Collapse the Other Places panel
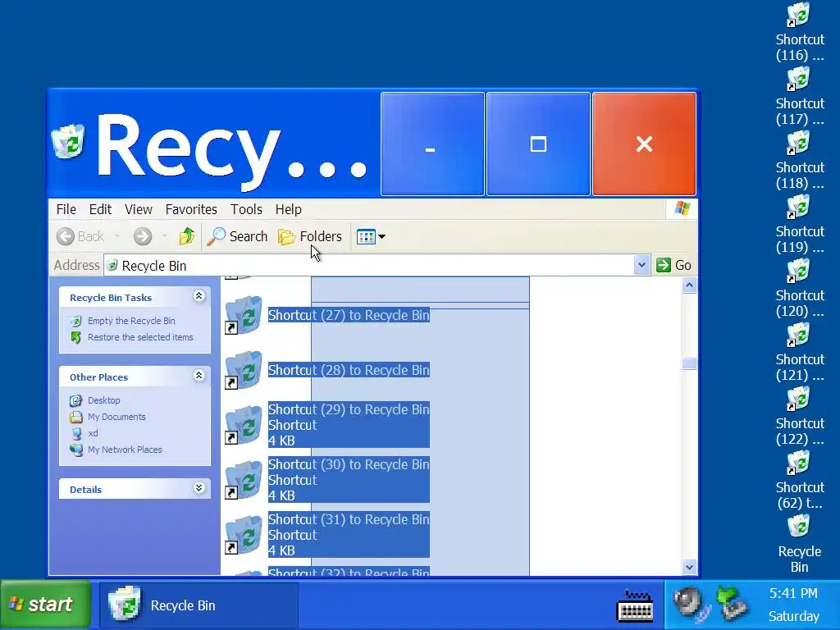 click(199, 376)
